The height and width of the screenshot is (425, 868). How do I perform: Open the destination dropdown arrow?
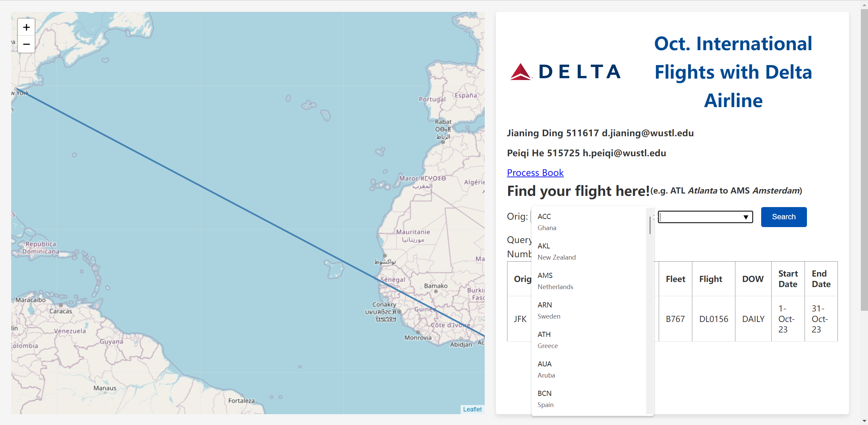746,217
